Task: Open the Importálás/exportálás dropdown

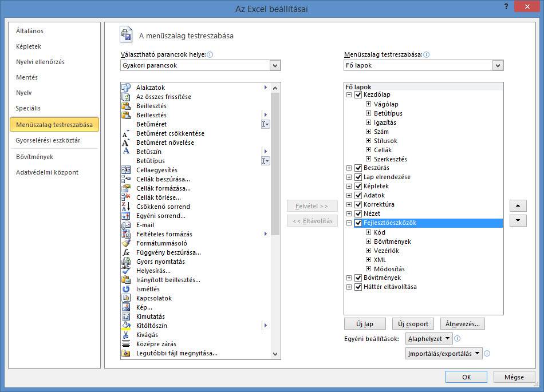Action: (444, 354)
